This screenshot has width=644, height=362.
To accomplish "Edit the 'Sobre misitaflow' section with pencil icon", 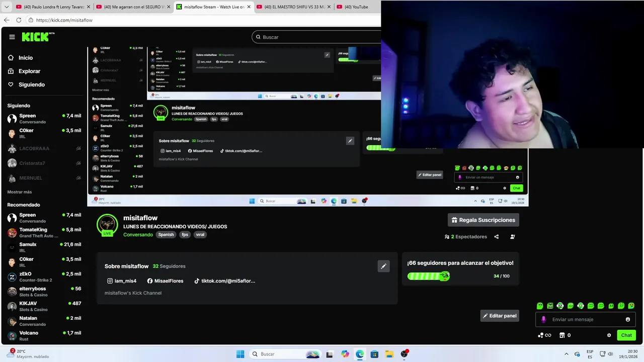I will (x=383, y=266).
